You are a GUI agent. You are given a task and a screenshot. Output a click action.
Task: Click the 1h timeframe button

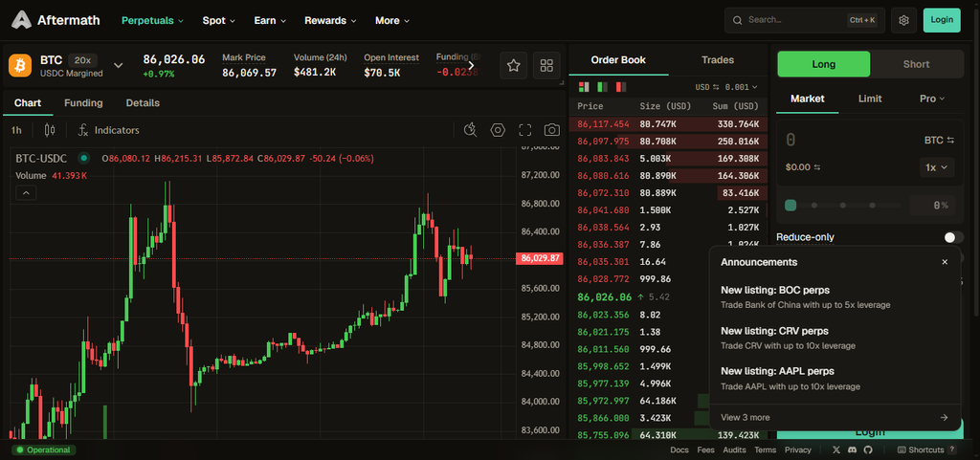[16, 130]
